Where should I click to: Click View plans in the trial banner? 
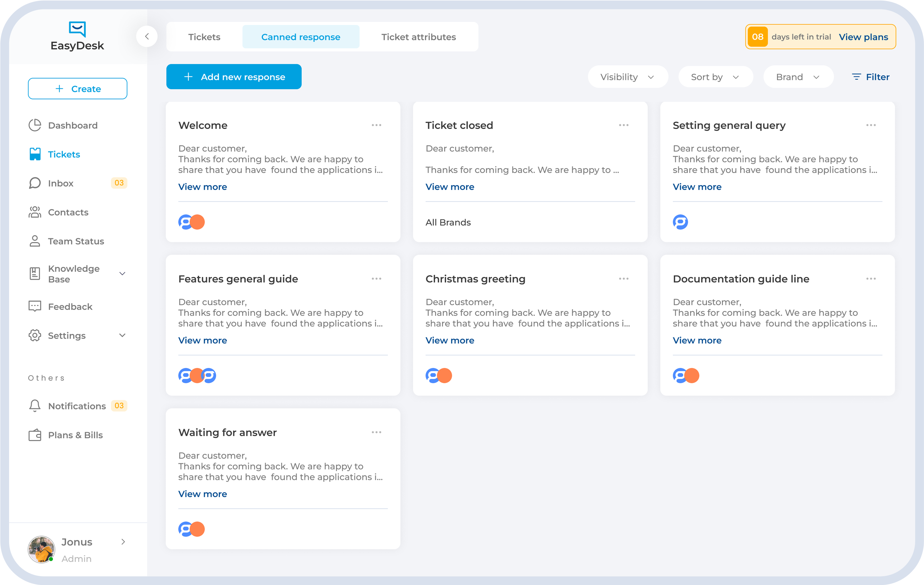[x=863, y=37]
